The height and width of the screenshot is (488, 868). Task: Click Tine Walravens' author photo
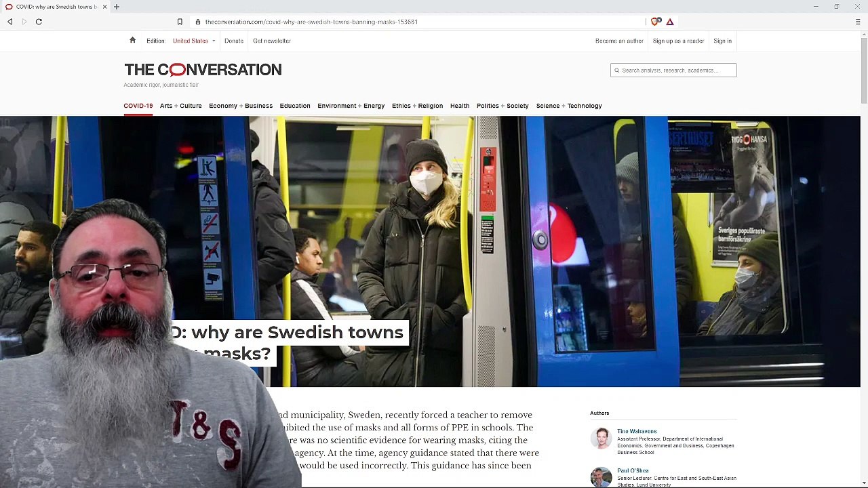pos(601,438)
